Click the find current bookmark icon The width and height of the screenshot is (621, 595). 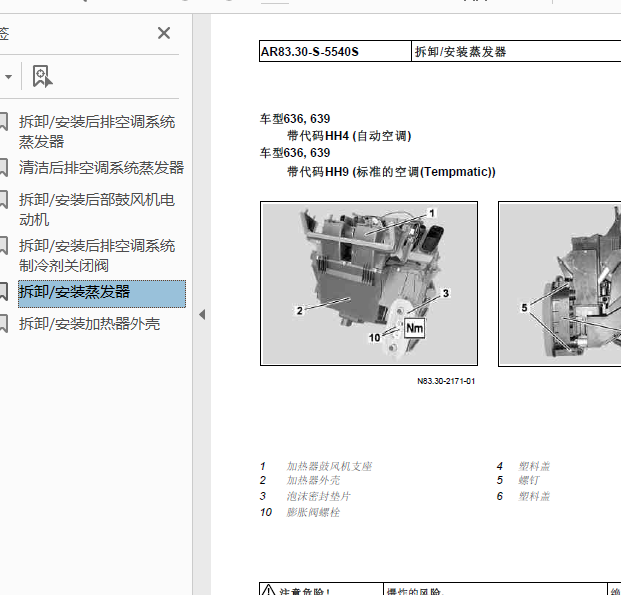tap(42, 76)
